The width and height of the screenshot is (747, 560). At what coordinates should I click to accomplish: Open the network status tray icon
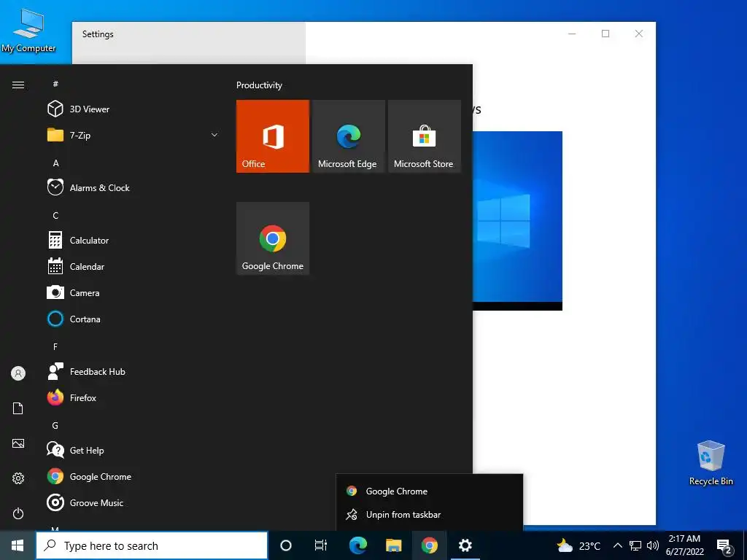(x=635, y=545)
